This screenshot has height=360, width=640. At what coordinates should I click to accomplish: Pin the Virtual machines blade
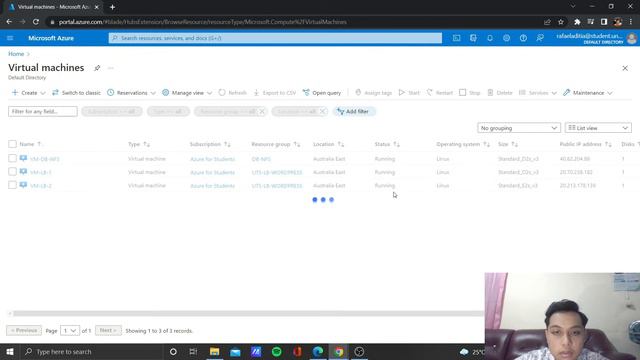click(x=97, y=68)
